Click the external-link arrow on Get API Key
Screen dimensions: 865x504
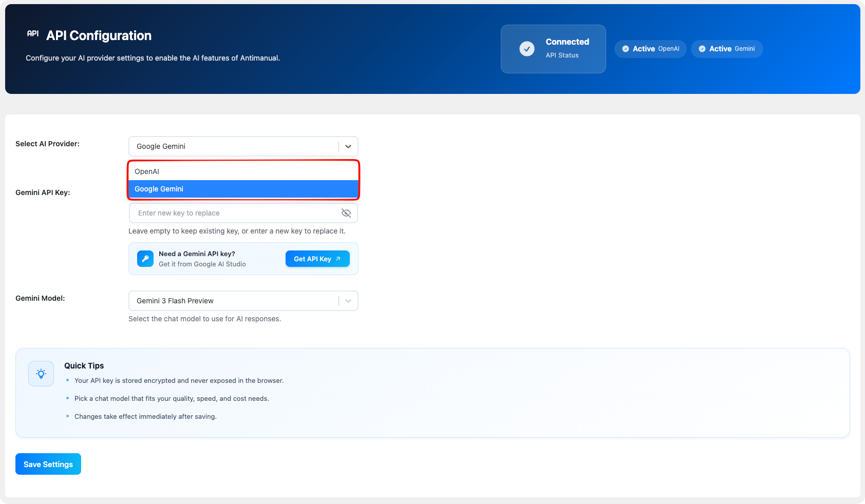coord(338,259)
